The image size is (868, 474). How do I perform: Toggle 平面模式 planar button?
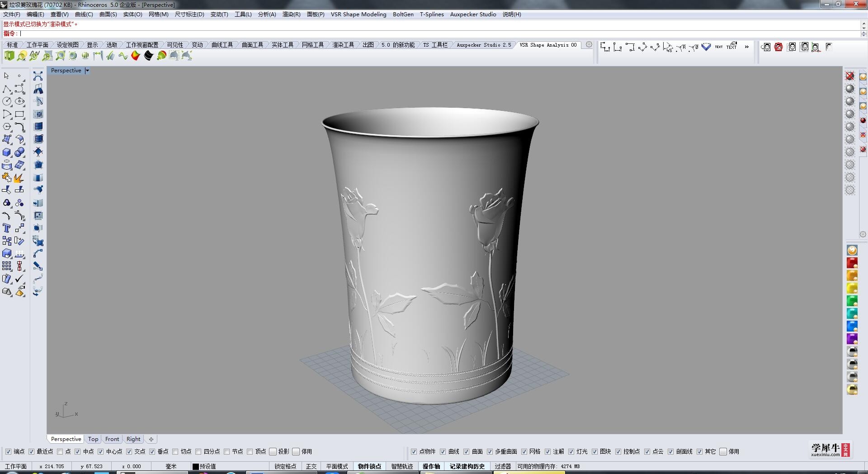(x=337, y=466)
